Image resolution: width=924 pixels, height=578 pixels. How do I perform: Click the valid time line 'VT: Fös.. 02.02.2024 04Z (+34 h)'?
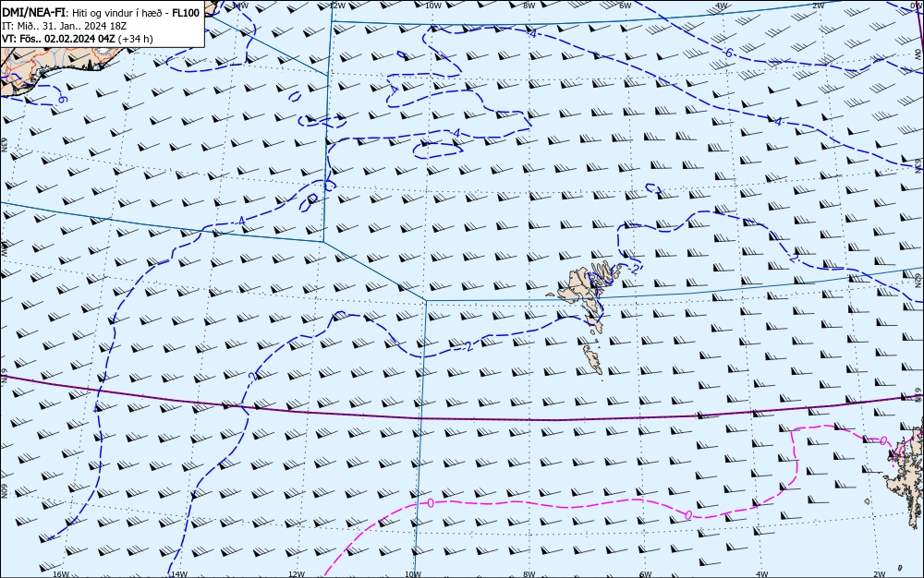pyautogui.click(x=78, y=39)
